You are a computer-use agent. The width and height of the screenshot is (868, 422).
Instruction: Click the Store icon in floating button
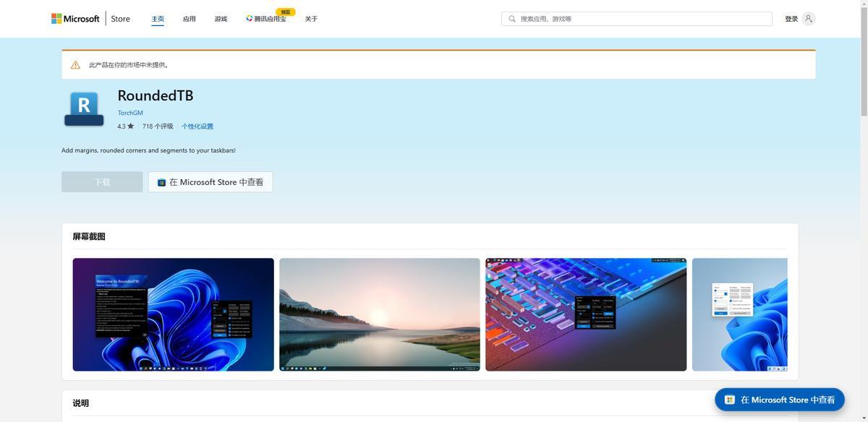[730, 400]
